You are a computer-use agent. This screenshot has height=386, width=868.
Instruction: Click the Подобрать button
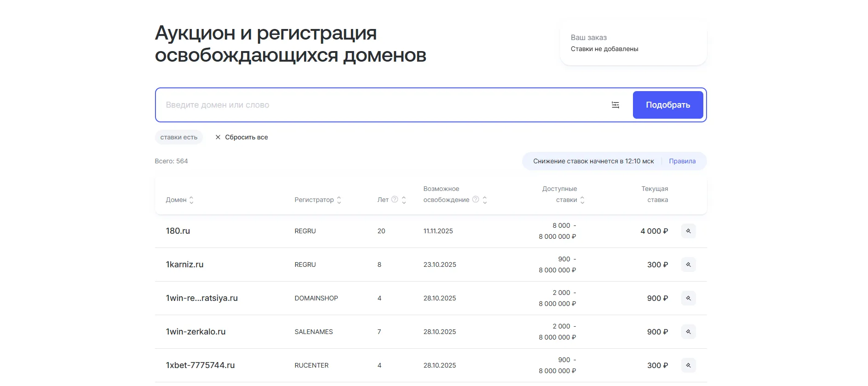coord(668,105)
